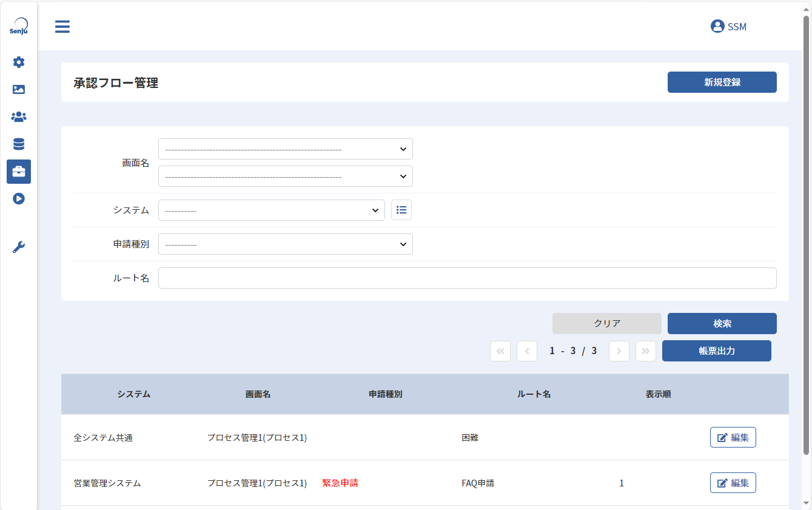Go to the previous page of results

point(527,351)
